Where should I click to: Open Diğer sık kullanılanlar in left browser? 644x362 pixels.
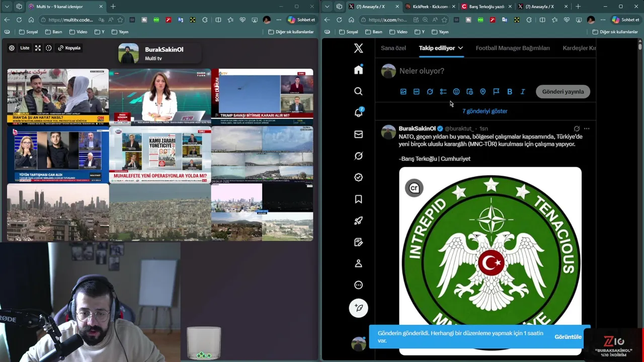(291, 32)
